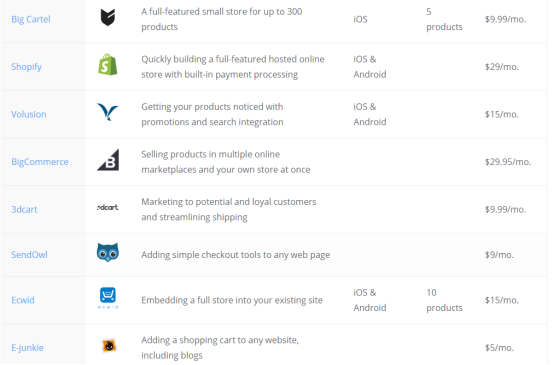
Task: Click the SendOwl owl icon
Action: pyautogui.click(x=108, y=253)
